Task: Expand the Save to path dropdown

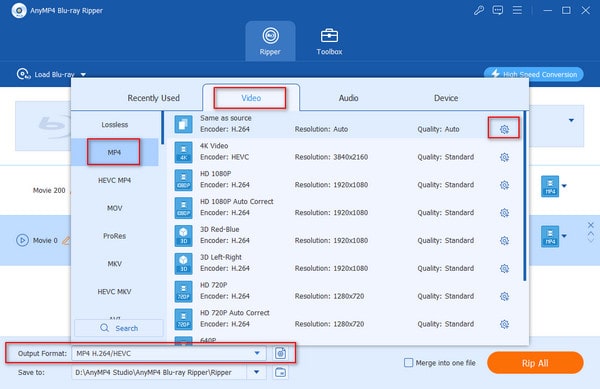Action: pyautogui.click(x=257, y=372)
